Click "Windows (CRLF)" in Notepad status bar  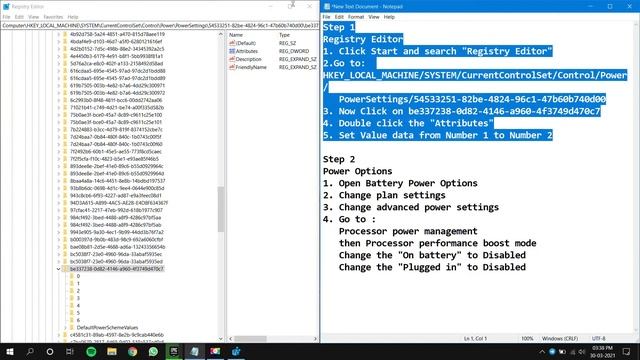pos(560,338)
